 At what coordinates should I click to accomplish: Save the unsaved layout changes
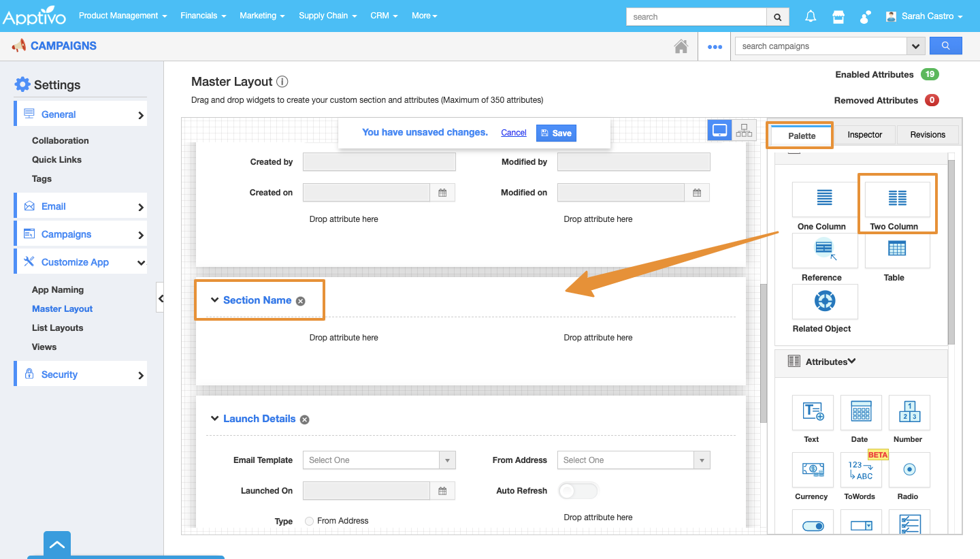(556, 133)
